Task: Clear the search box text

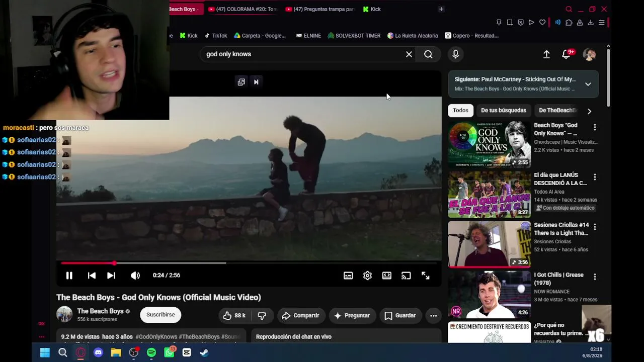Action: [409, 54]
